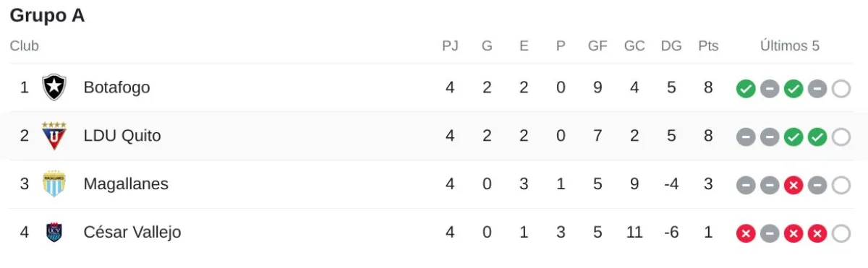
Task: Click the Últimos 5 column header
Action: 790,46
